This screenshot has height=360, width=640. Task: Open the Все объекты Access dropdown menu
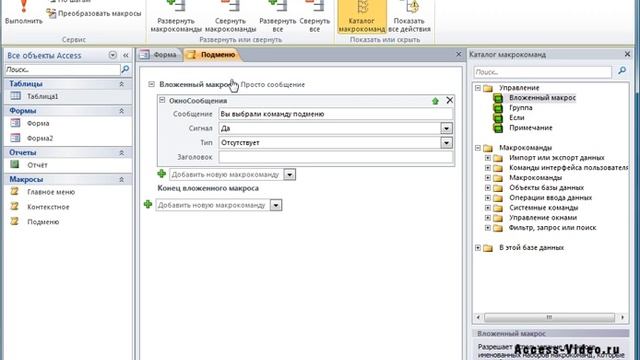coord(113,55)
